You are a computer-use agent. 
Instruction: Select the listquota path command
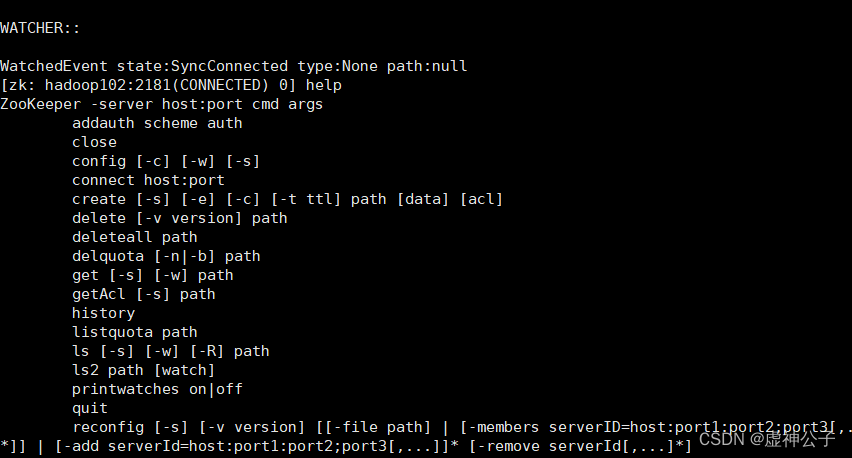(135, 332)
